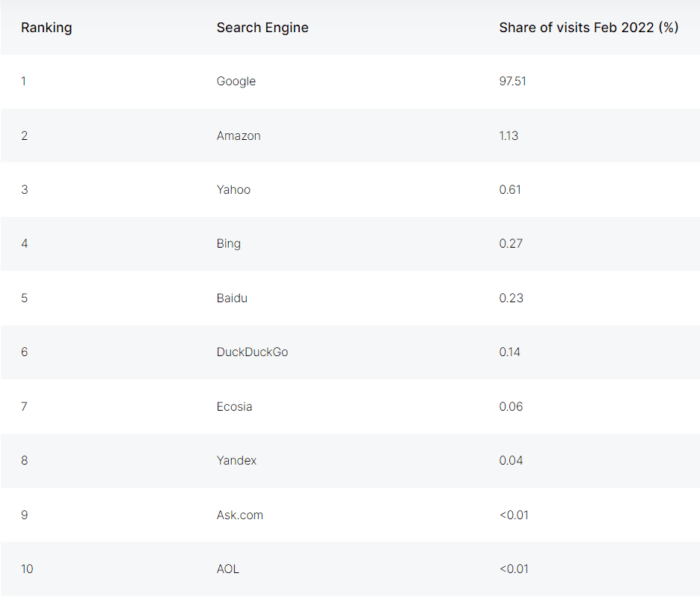Click the Search Engine column header
The height and width of the screenshot is (597, 700).
tap(262, 28)
